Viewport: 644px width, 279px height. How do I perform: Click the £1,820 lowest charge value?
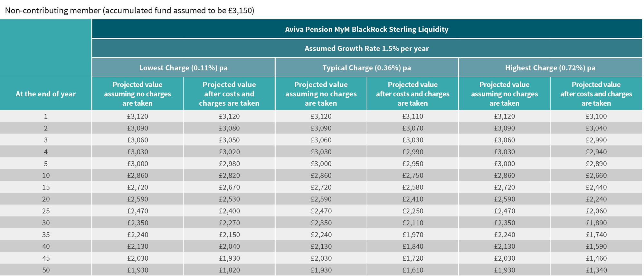tap(229, 270)
